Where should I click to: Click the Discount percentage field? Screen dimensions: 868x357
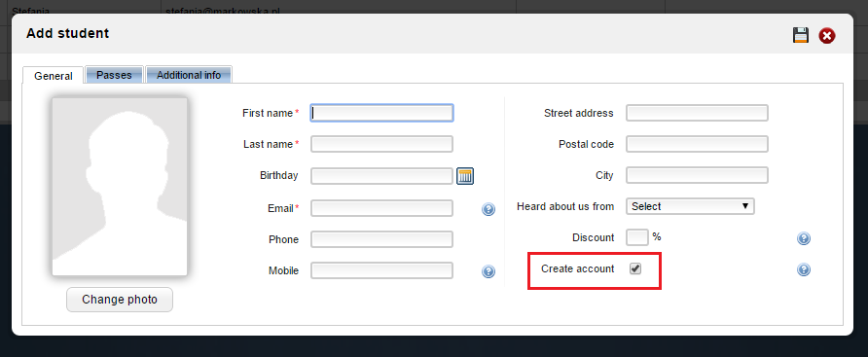click(637, 237)
